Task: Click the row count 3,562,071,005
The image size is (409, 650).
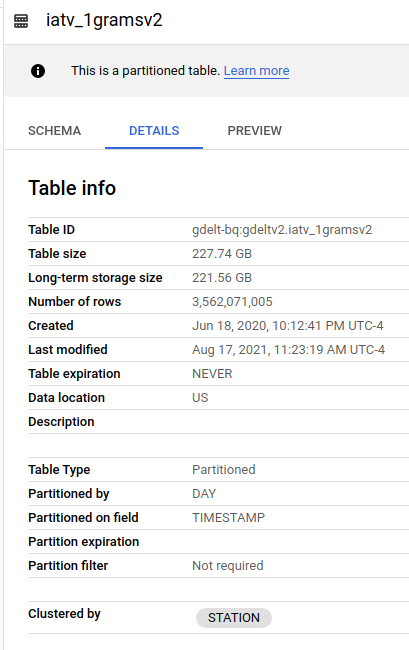Action: point(232,302)
